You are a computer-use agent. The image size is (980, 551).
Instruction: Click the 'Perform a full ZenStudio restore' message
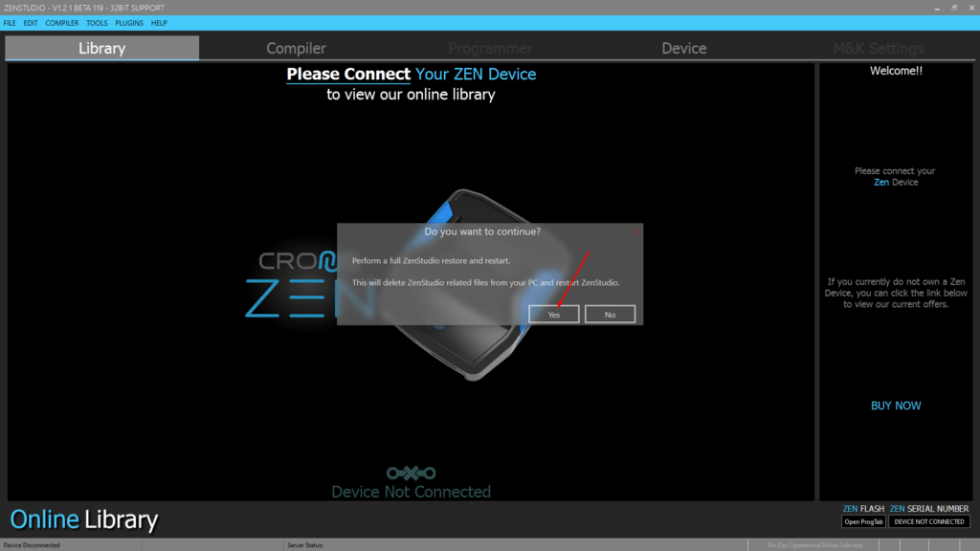431,260
